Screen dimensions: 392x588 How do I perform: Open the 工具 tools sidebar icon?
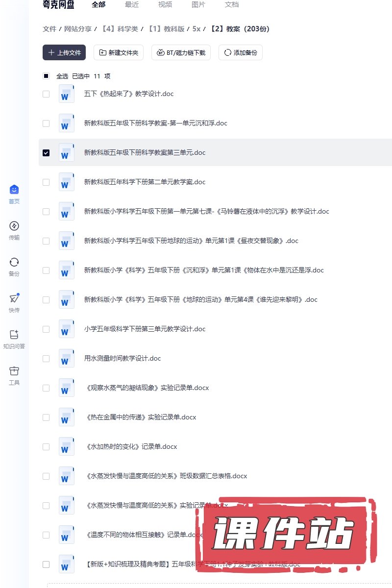pyautogui.click(x=14, y=371)
